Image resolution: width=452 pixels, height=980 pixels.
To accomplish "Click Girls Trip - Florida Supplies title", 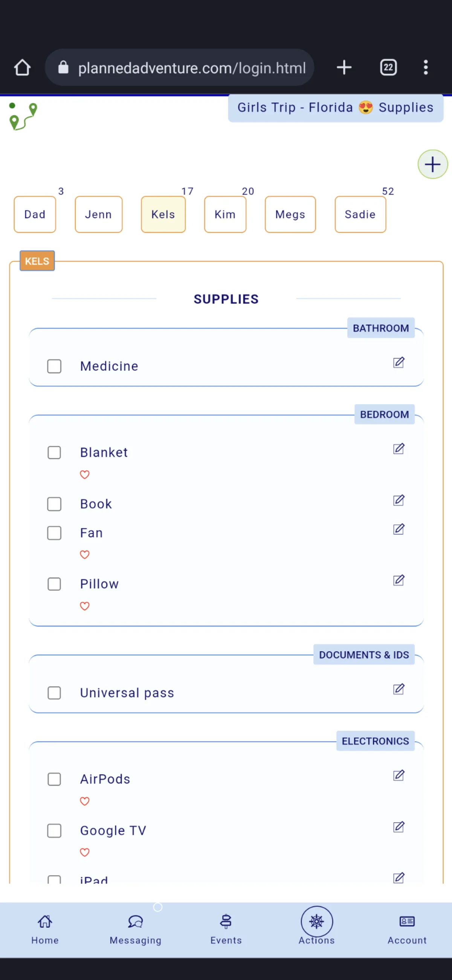I will [x=335, y=108].
